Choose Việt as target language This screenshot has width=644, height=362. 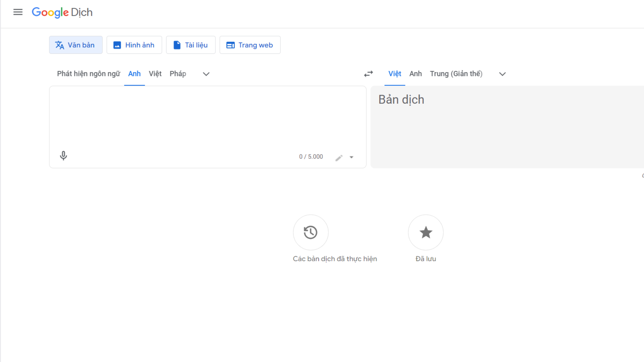(395, 74)
